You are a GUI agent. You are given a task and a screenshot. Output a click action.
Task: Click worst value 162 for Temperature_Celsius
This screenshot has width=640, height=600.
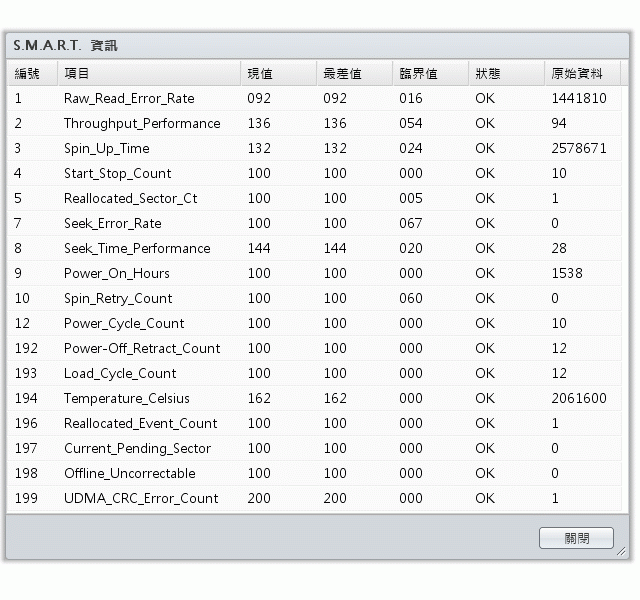pyautogui.click(x=335, y=398)
